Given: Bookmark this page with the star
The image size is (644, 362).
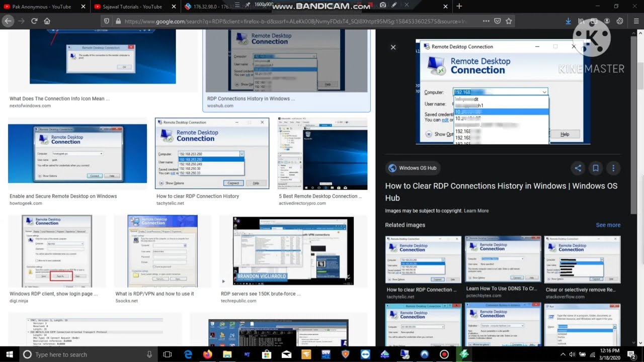Looking at the screenshot, I should (509, 21).
